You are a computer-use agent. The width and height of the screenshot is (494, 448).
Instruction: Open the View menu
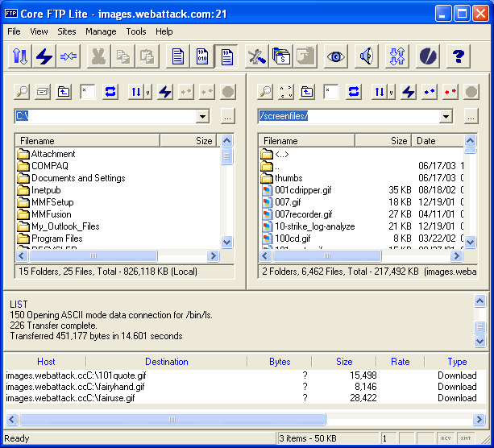coord(39,31)
